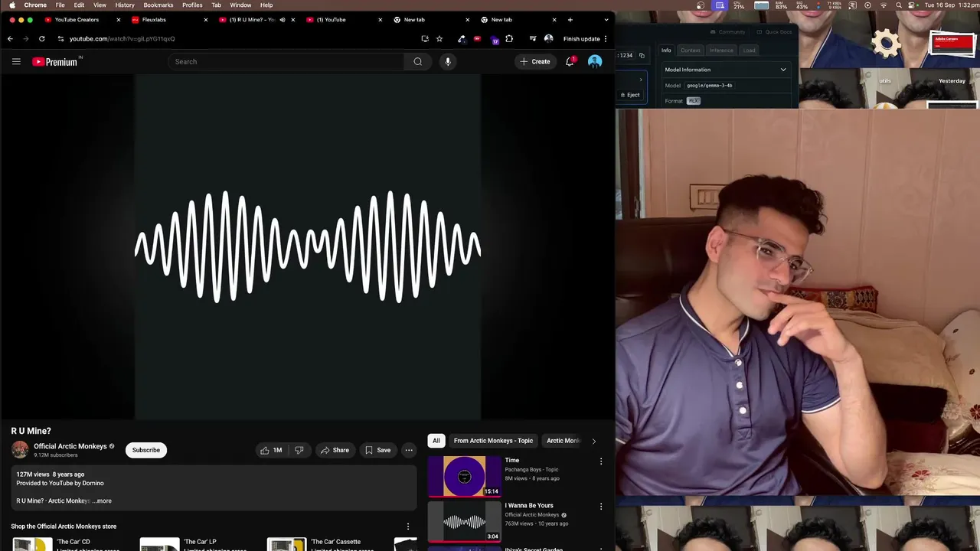The width and height of the screenshot is (980, 551).
Task: Click the magnifier search button on YouTube
Action: click(417, 61)
